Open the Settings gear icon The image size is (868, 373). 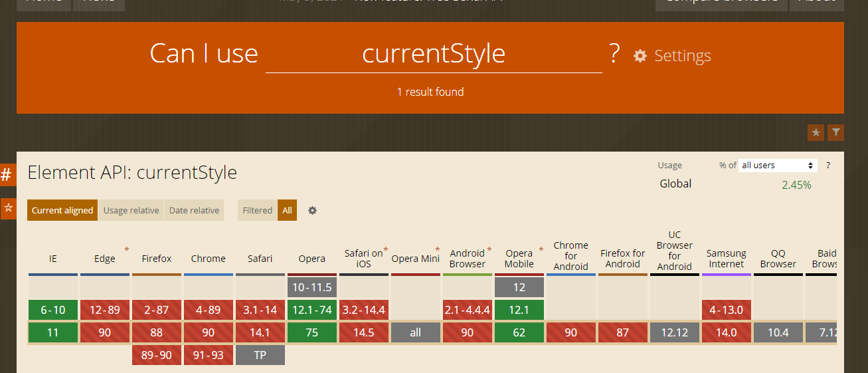[640, 56]
